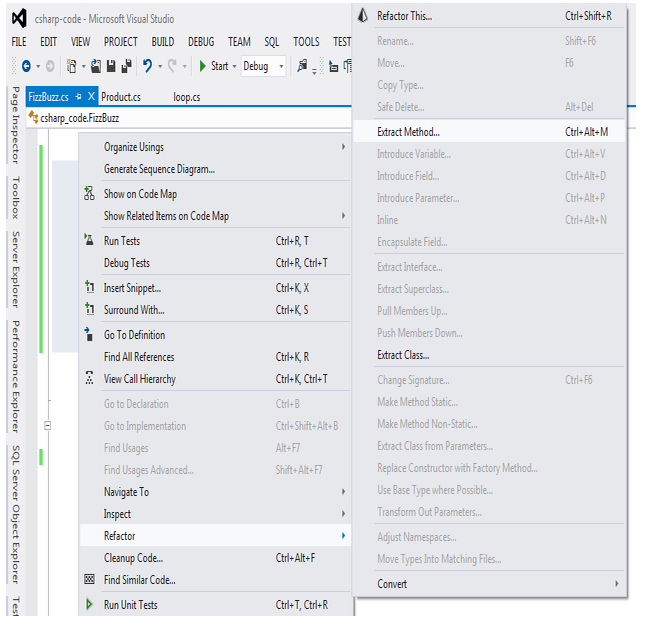This screenshot has height=621, width=645.
Task: Click the View Call Hierarchy icon
Action: click(x=89, y=378)
